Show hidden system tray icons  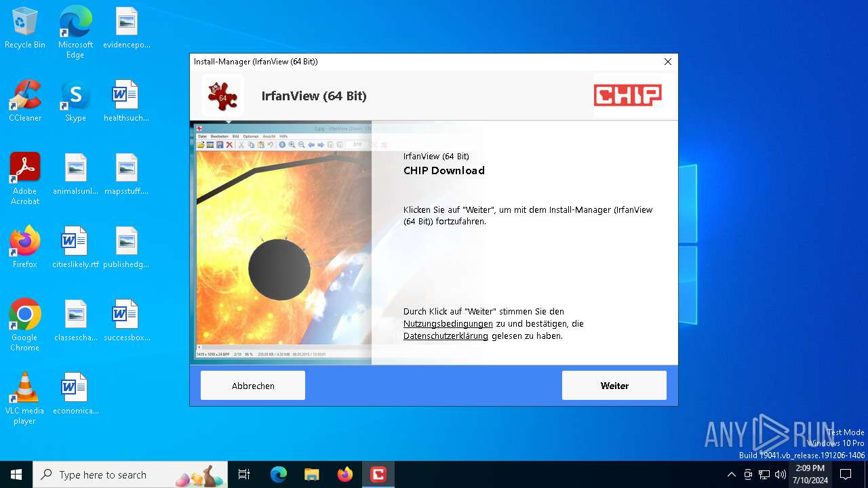[731, 474]
